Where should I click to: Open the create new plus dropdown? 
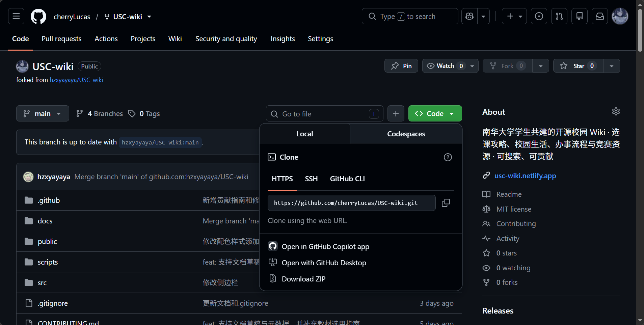514,16
